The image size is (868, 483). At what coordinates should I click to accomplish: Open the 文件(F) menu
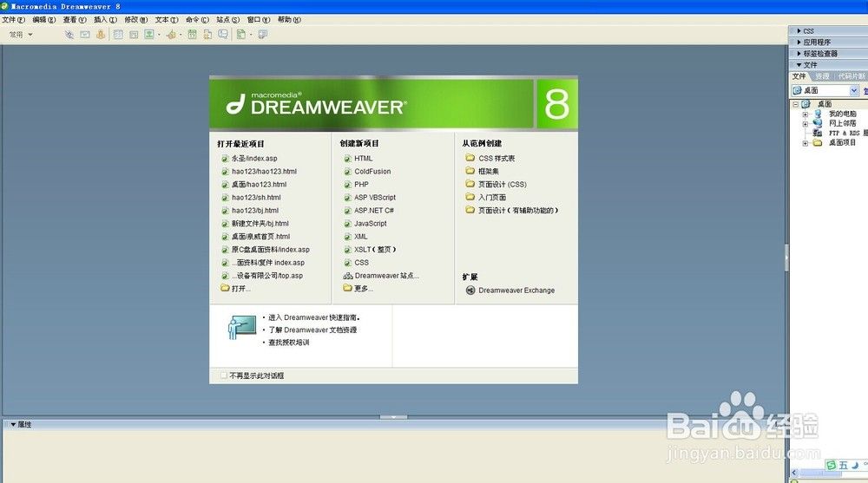(x=13, y=19)
